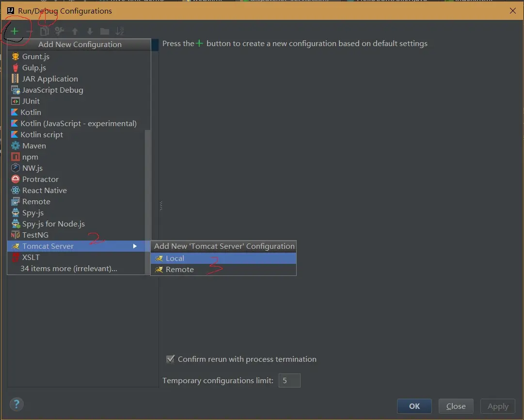Click the minus Remove Configuration icon
524x420 pixels.
click(30, 32)
